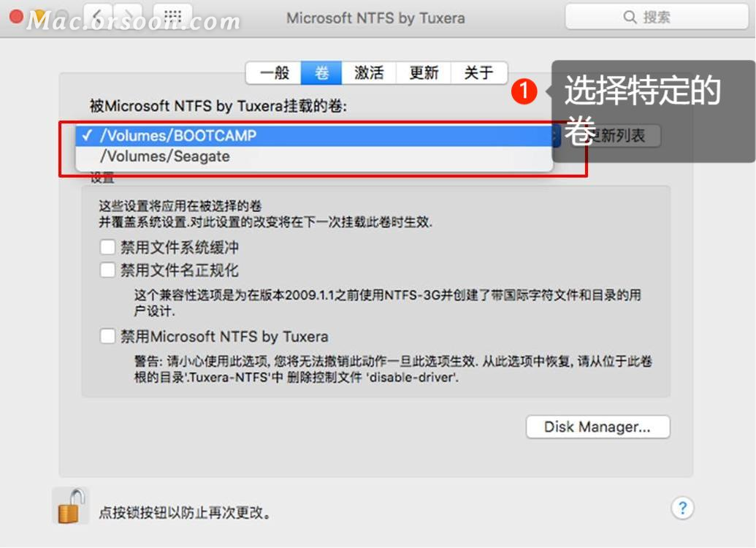The image size is (756, 548).
Task: Open help with the question mark button
Action: pos(682,508)
